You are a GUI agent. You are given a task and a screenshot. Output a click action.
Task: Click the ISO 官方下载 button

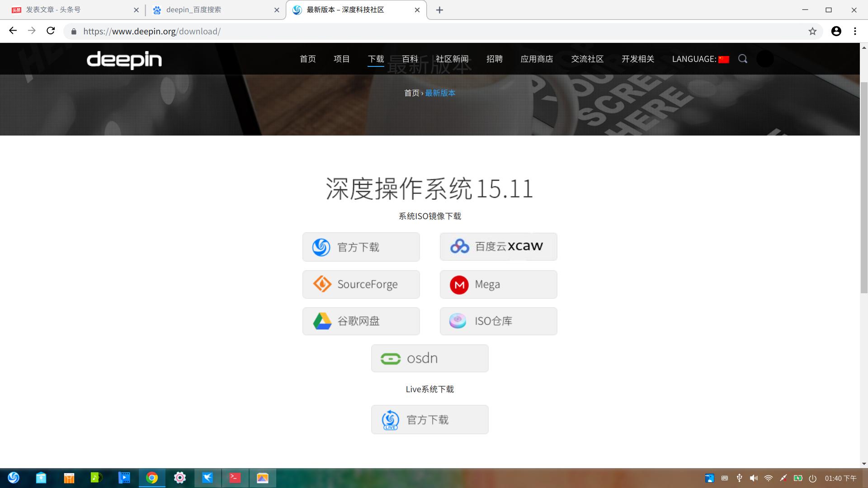pos(361,247)
